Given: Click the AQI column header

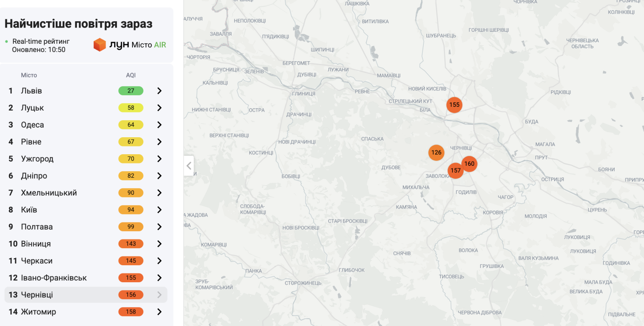Looking at the screenshot, I should [131, 75].
